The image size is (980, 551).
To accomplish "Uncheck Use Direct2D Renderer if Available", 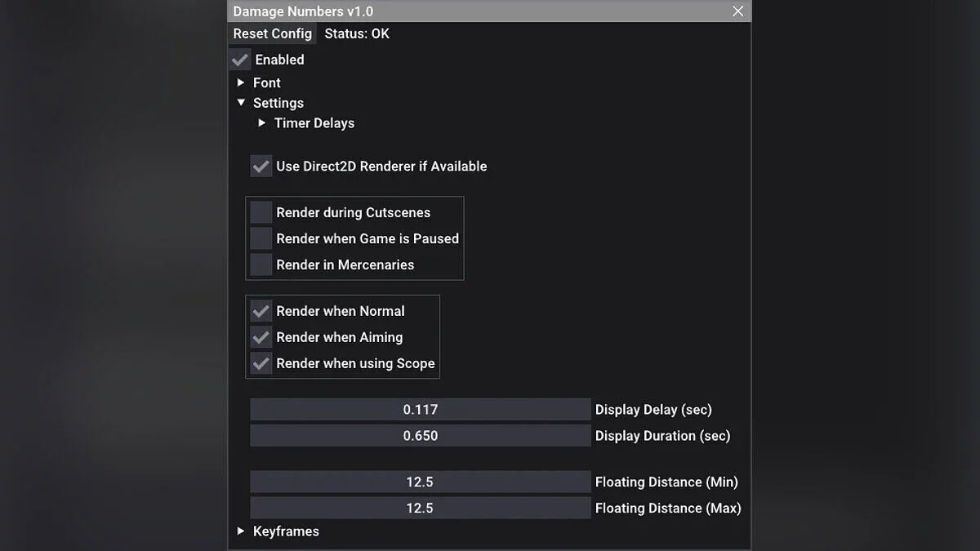I will [261, 167].
